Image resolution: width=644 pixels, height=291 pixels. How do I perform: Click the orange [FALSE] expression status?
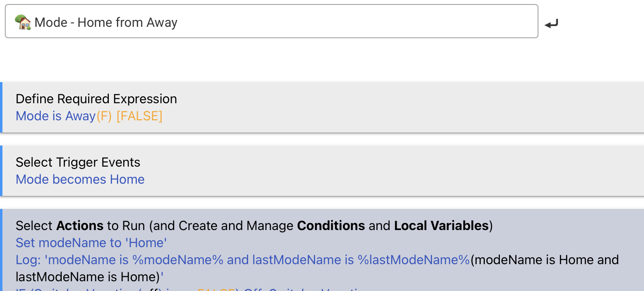[139, 116]
